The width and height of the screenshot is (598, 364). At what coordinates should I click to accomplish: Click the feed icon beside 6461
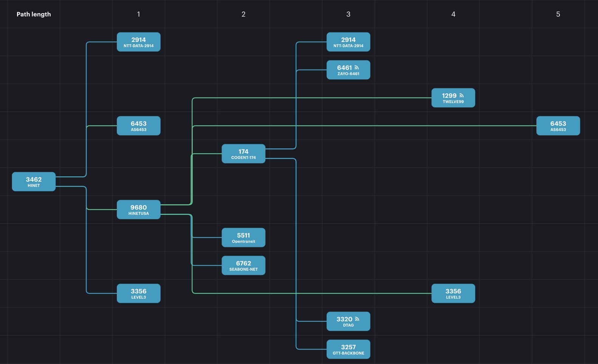coord(356,68)
